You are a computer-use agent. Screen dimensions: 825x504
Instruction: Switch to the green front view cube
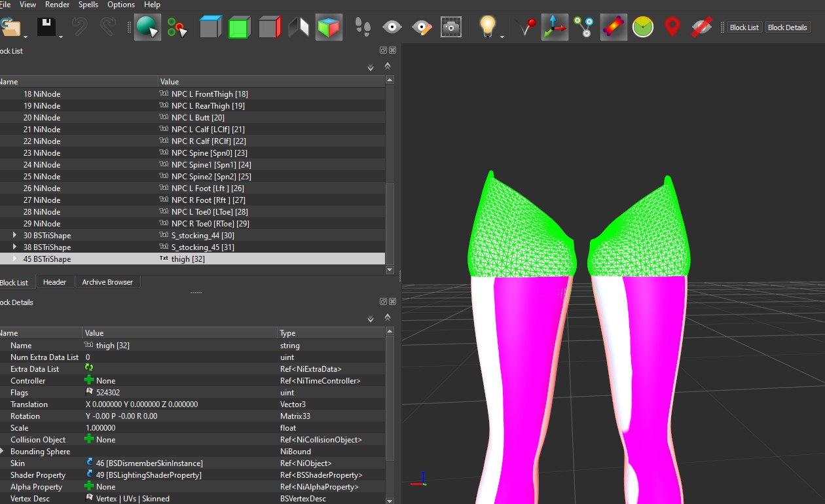[239, 27]
